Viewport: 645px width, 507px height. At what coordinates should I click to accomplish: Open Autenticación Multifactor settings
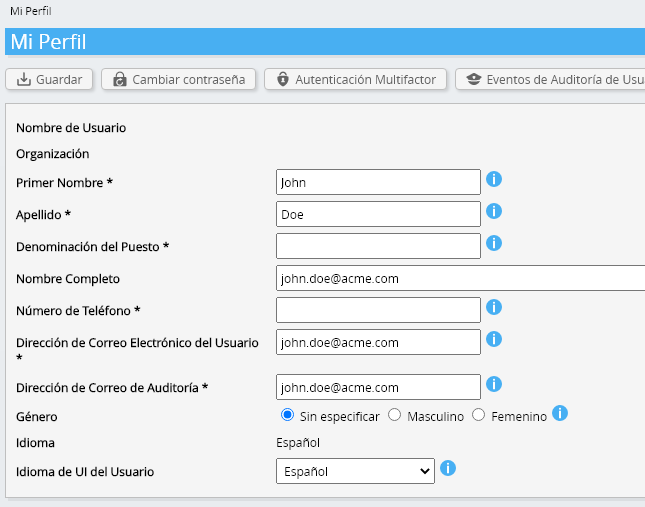tap(355, 79)
